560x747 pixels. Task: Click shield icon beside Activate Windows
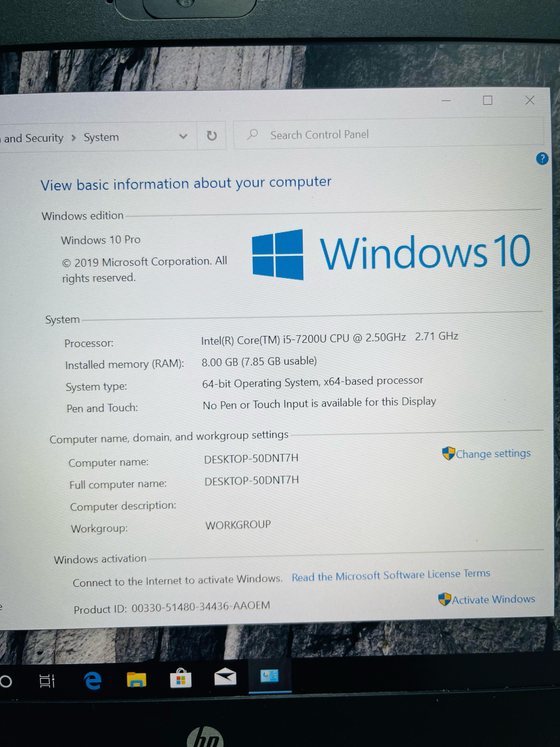tap(445, 599)
